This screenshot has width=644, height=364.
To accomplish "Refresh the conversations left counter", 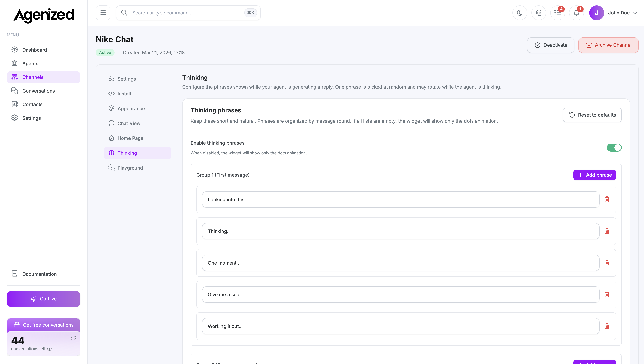I will pyautogui.click(x=73, y=338).
